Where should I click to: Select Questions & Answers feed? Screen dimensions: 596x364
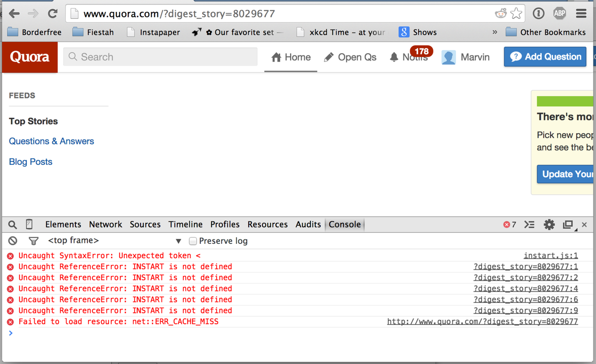[x=51, y=141]
